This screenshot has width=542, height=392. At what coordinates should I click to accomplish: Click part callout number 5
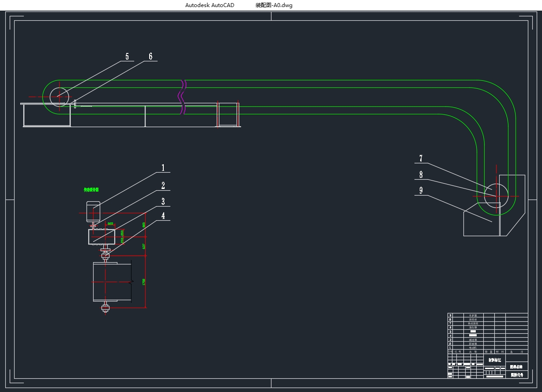coord(127,57)
